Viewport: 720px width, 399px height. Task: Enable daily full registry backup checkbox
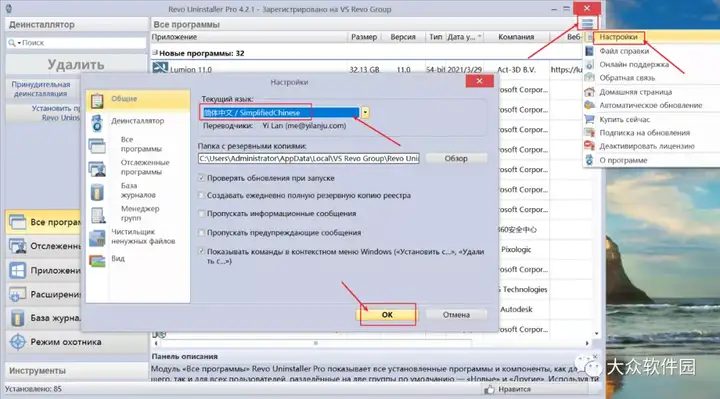pos(201,195)
